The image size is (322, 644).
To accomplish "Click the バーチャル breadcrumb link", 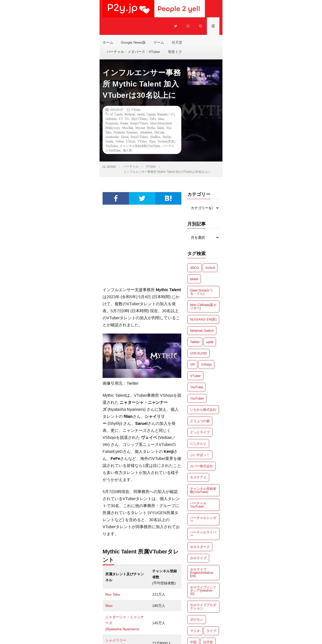I will [131, 167].
